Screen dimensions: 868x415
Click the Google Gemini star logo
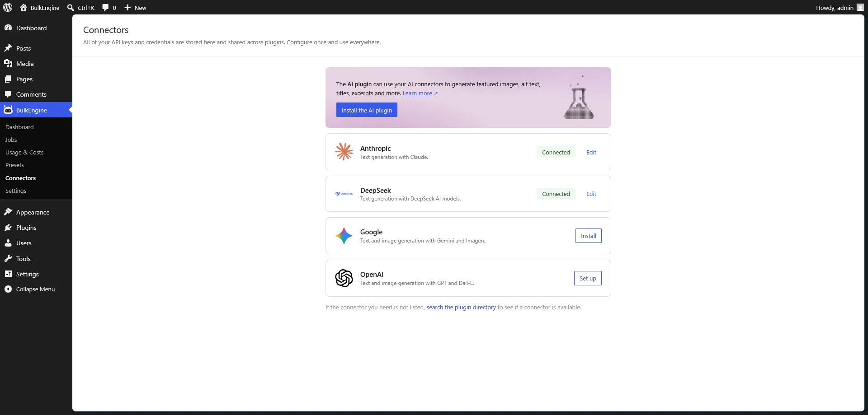344,236
